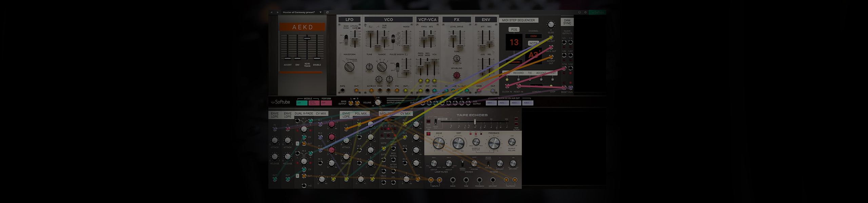Click the Tape Echoes Drive knob
Viewport: 868px width, 203px height.
pos(439,143)
